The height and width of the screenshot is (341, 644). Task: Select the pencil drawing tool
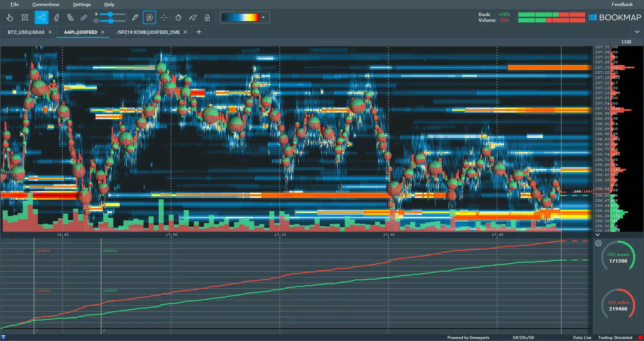pos(135,17)
